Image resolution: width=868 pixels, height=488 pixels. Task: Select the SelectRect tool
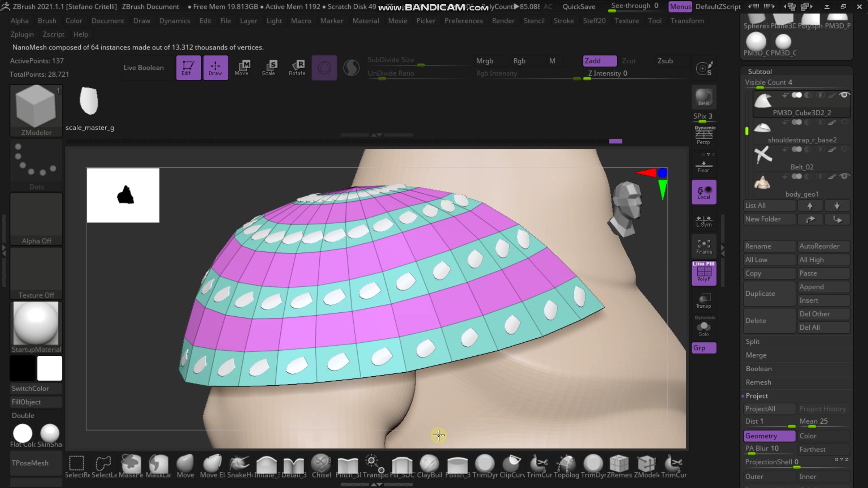77,466
